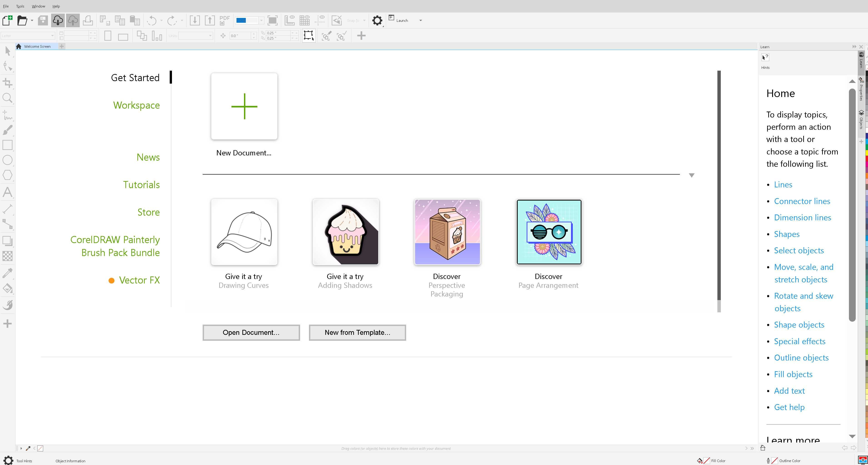868x465 pixels.
Task: Select the Rectangle tool
Action: click(8, 145)
